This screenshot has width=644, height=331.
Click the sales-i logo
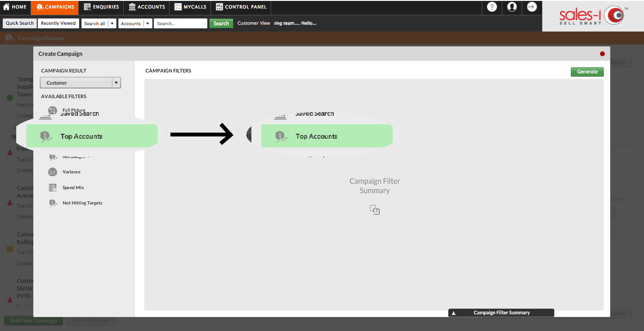593,16
